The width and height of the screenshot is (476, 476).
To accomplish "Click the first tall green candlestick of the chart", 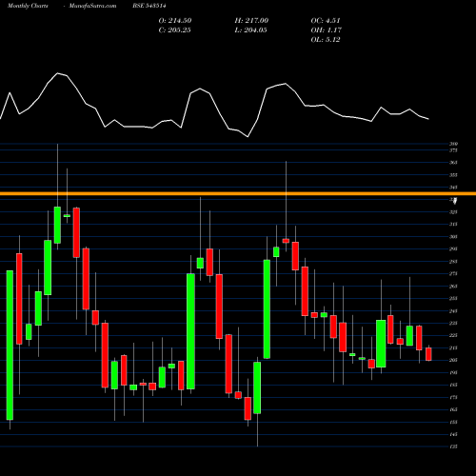I will [10, 346].
